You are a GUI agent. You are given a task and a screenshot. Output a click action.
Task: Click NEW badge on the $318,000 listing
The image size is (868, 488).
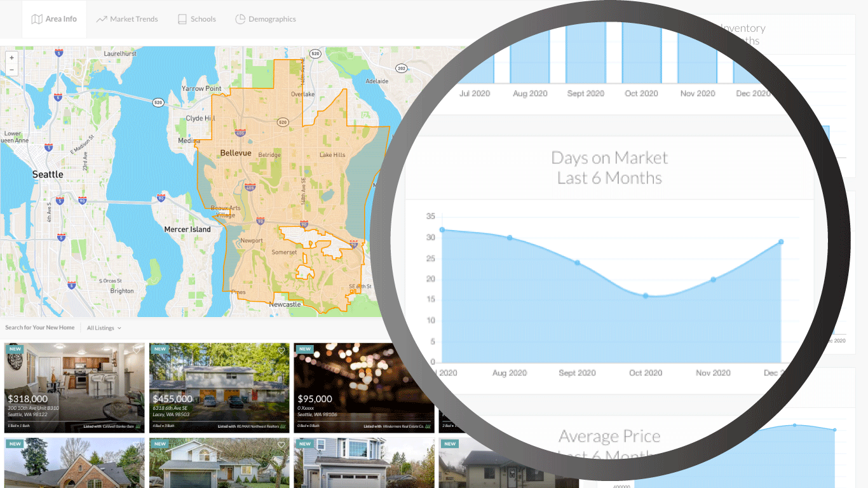15,349
